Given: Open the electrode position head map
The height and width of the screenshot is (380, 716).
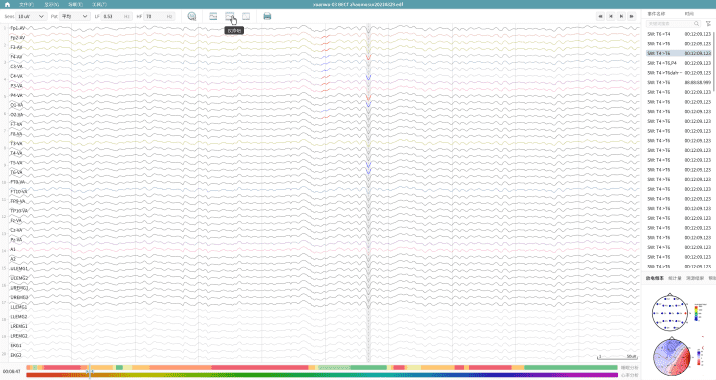Looking at the screenshot, I should click(x=670, y=312).
